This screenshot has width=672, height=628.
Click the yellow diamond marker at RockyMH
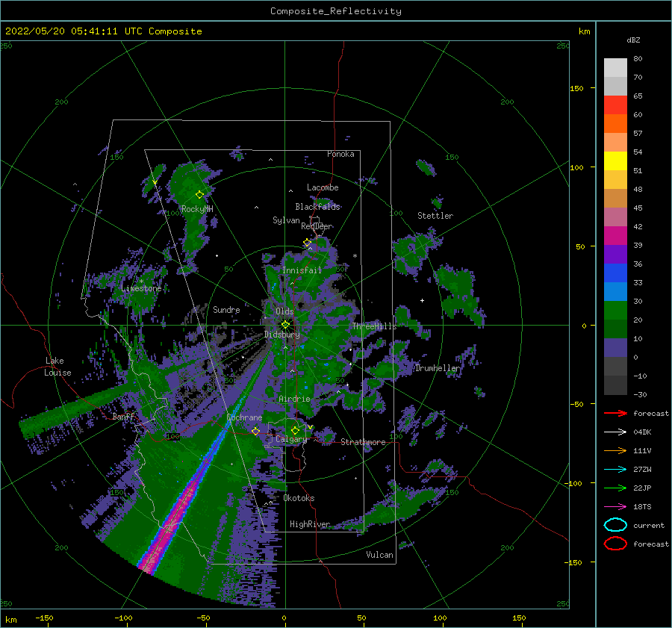[x=199, y=195]
